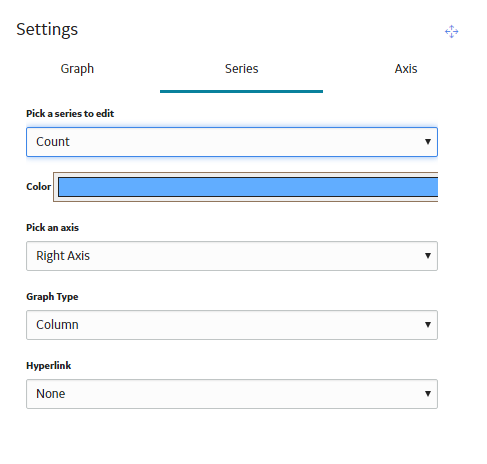Open the Axis tab
The width and height of the screenshot is (487, 464).
(x=406, y=69)
